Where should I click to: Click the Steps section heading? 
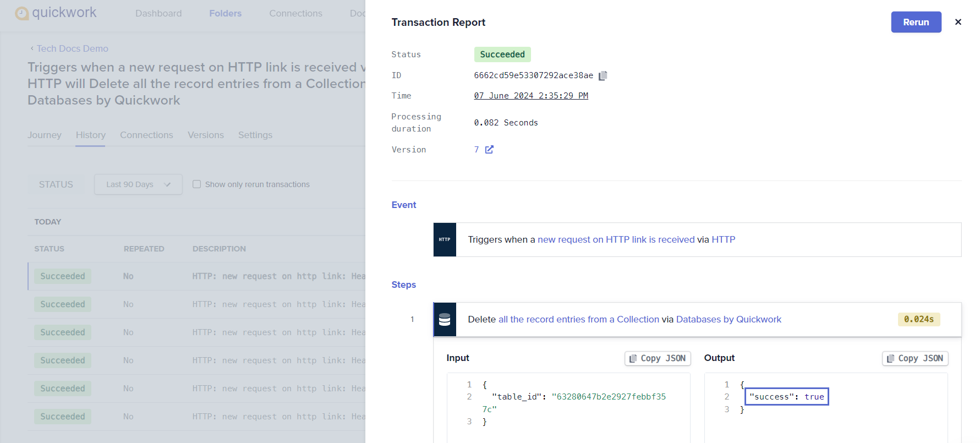click(x=403, y=285)
